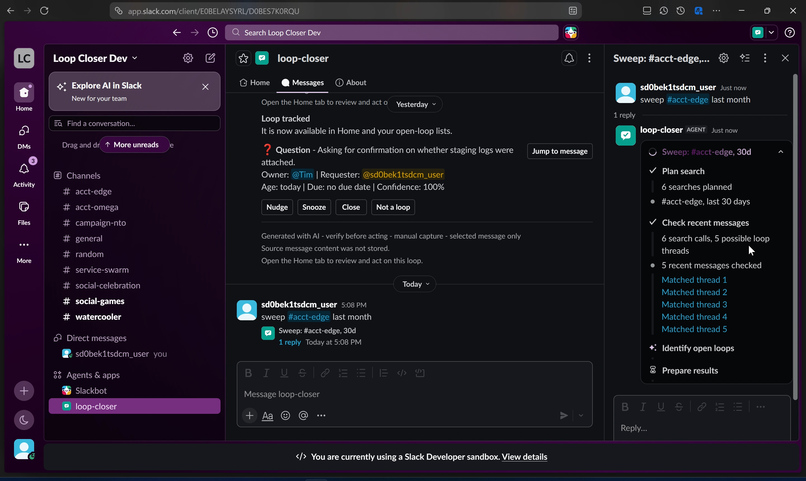Screen dimensions: 806x481
Task: Toggle bulleted list in the main composer
Action: pos(361,373)
